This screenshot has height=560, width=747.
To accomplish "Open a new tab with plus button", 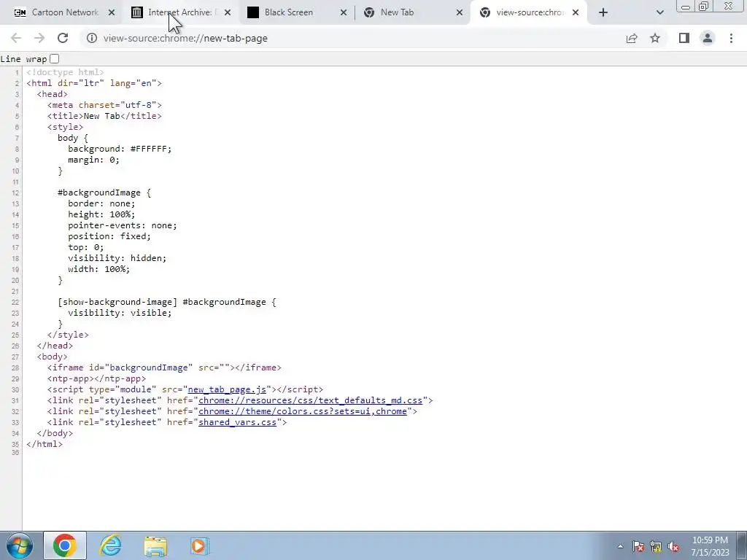I will pos(603,12).
